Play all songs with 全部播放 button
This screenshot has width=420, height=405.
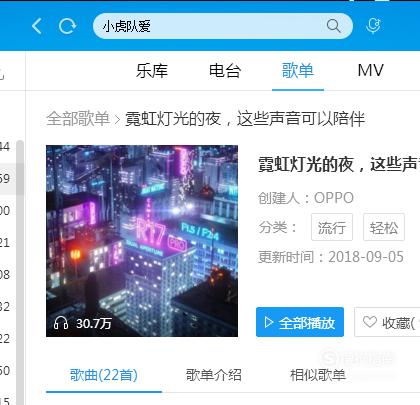pyautogui.click(x=300, y=322)
